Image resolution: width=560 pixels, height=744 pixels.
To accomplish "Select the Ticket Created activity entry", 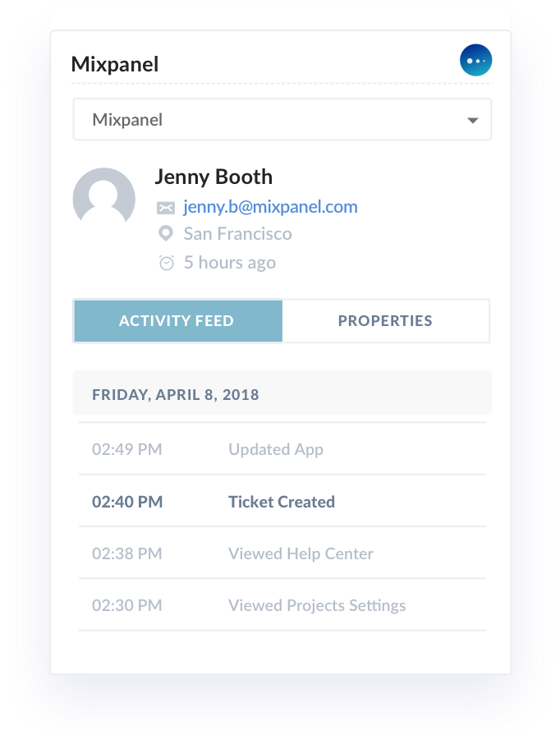I will [x=282, y=502].
